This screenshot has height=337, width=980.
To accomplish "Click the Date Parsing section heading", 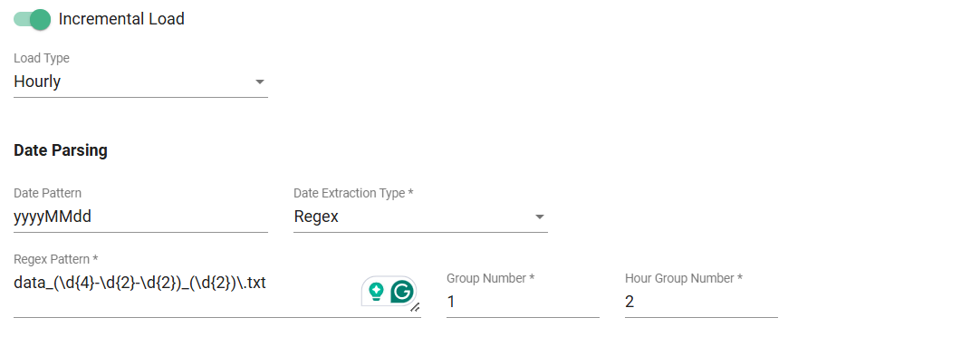I will pos(61,150).
